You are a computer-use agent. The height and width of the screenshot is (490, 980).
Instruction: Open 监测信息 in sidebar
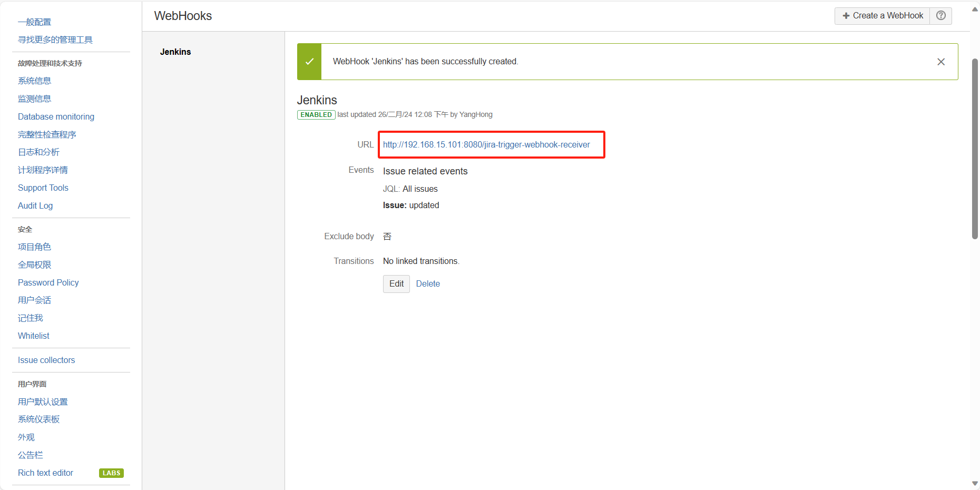[x=34, y=99]
